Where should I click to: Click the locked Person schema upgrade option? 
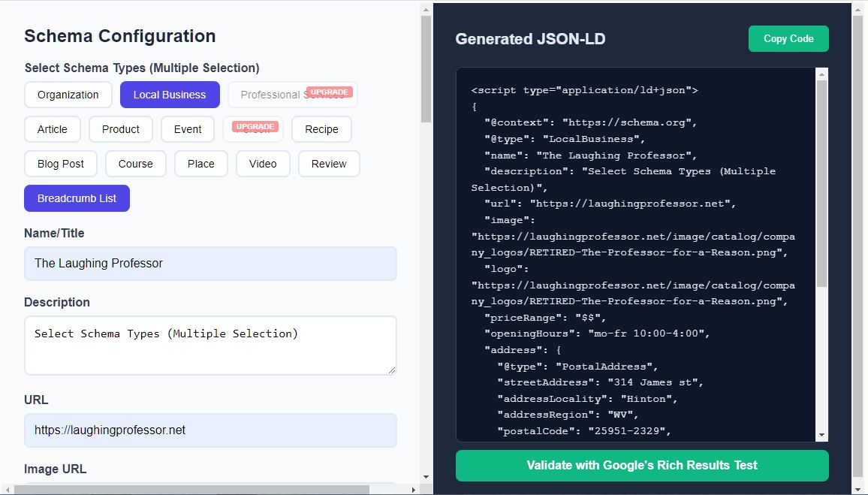tap(254, 127)
